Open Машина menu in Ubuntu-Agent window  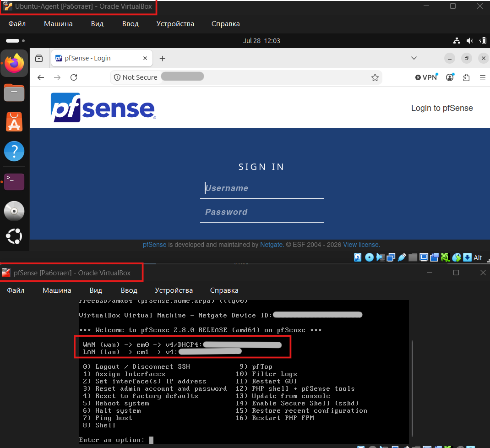click(x=58, y=24)
